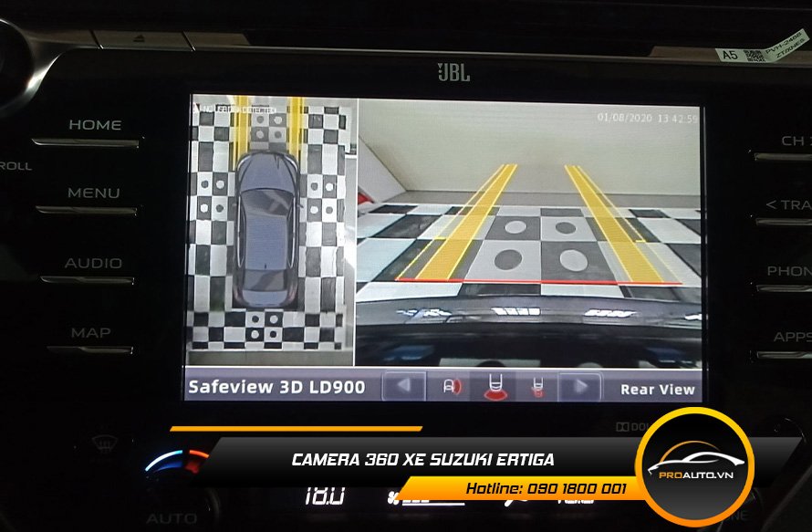Select the small rear camera view icon
This screenshot has width=812, height=532.
pos(536,387)
